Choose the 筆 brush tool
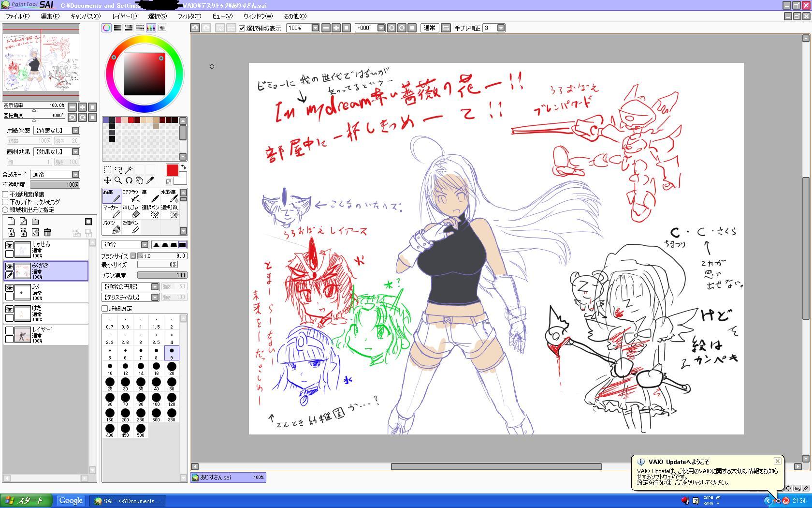 pyautogui.click(x=150, y=196)
